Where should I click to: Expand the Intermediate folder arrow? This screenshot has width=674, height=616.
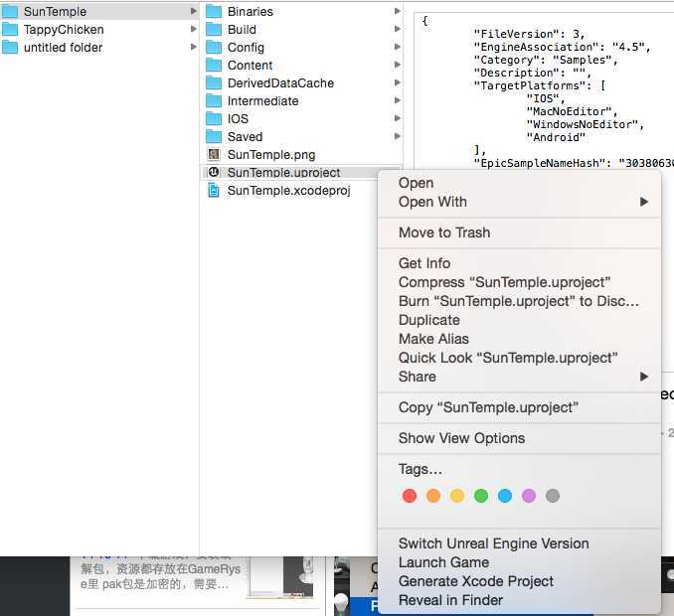(398, 100)
